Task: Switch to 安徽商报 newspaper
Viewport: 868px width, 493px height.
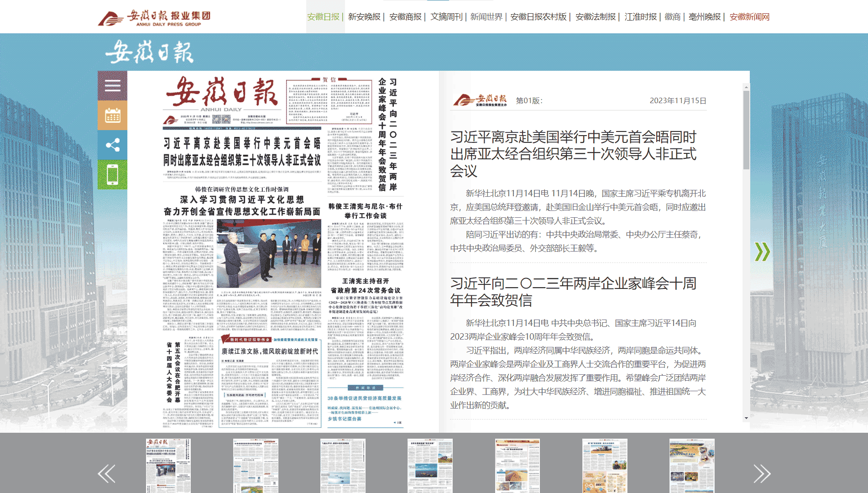Action: [405, 17]
